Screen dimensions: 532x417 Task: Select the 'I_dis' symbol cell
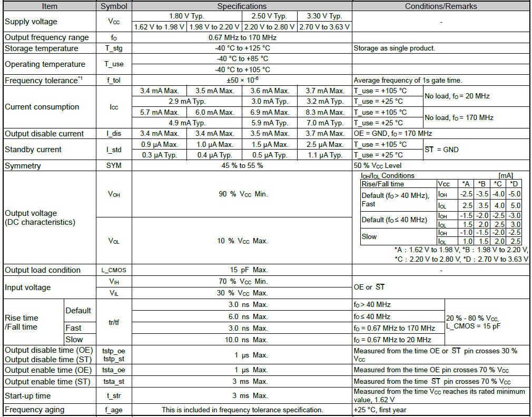pyautogui.click(x=114, y=134)
